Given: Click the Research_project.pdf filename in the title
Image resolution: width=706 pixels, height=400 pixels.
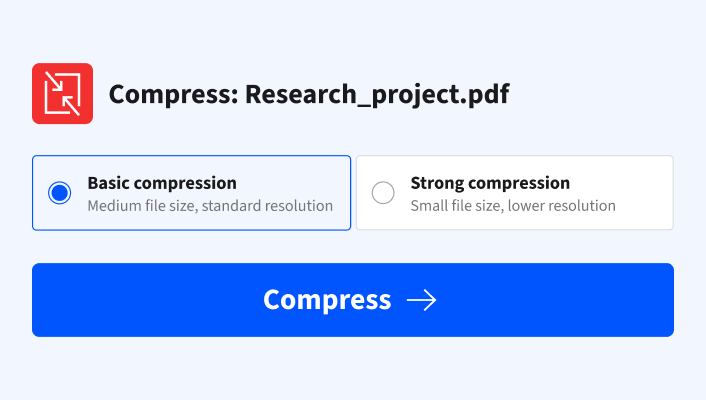Looking at the screenshot, I should click(x=377, y=95).
